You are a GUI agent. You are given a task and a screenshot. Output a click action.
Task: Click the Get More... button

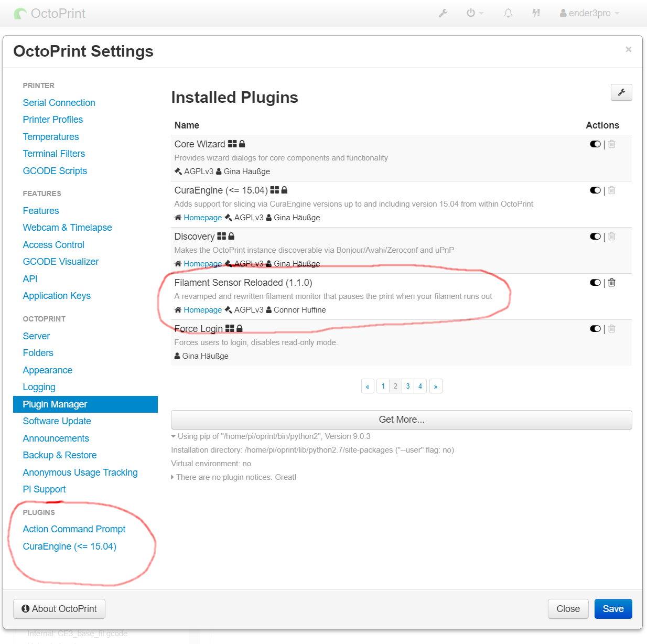coord(402,420)
